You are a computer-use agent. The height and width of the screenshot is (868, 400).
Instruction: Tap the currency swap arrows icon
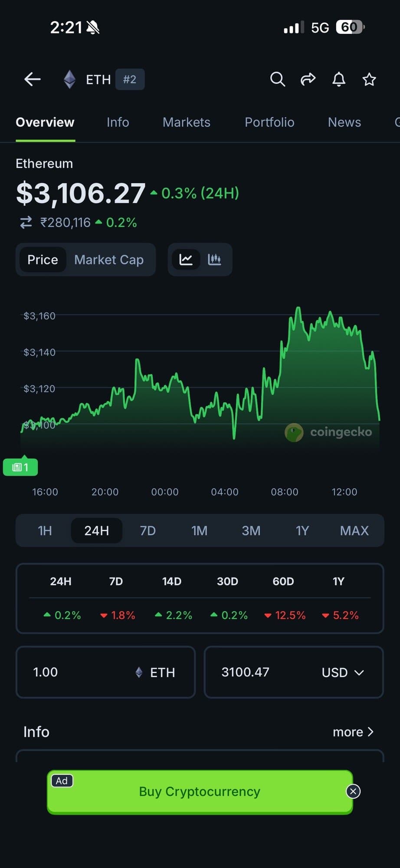[x=26, y=223]
